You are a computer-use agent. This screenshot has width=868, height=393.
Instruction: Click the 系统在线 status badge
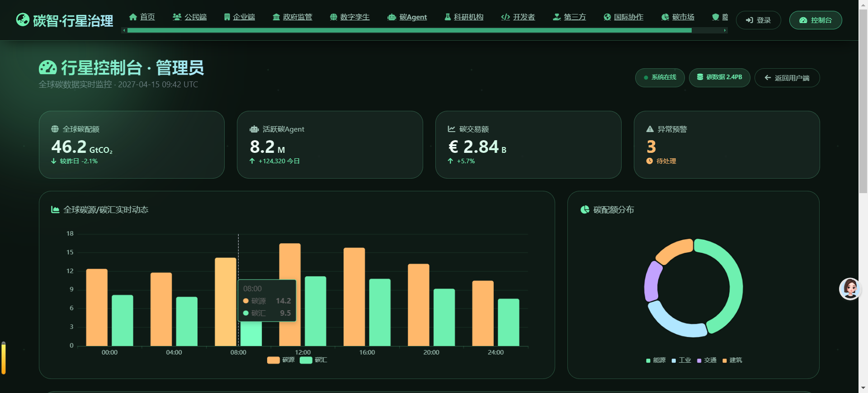660,77
